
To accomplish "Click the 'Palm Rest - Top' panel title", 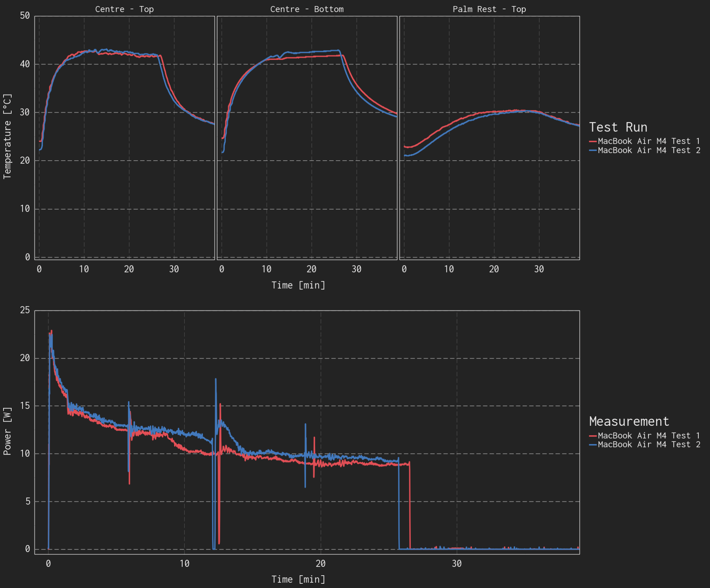I will [x=489, y=9].
